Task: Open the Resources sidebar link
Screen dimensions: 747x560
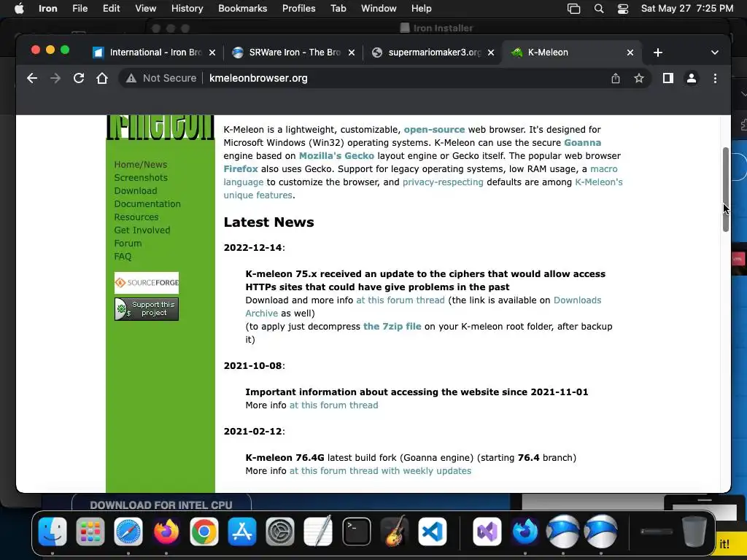Action: click(136, 217)
